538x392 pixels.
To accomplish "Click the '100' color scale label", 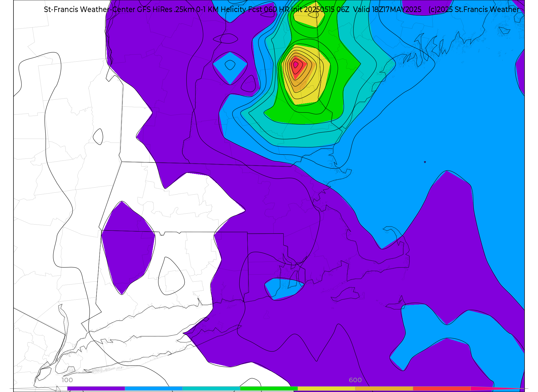I will point(67,380).
